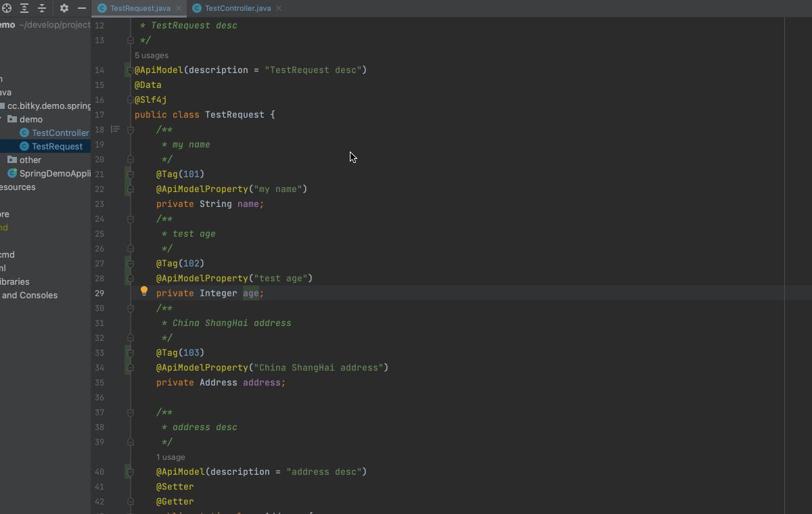Click the annotate gutter icon beside line 18
The width and height of the screenshot is (812, 514).
[115, 129]
